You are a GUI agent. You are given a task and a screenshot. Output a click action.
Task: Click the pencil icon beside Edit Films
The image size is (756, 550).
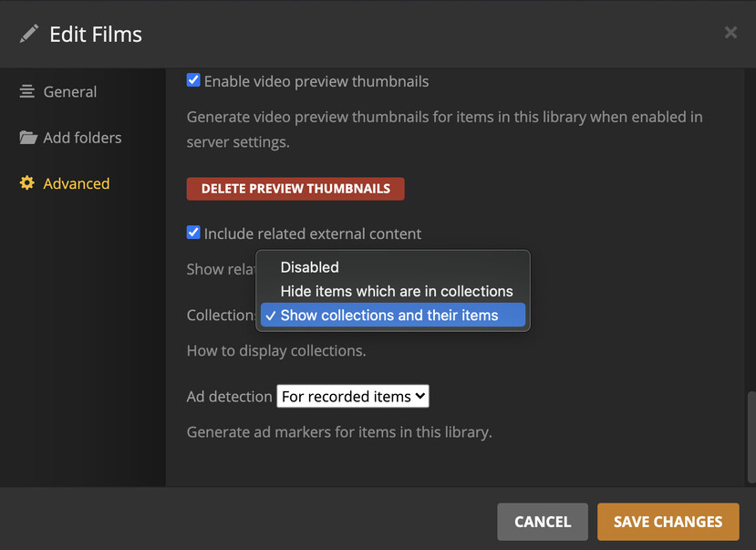29,35
